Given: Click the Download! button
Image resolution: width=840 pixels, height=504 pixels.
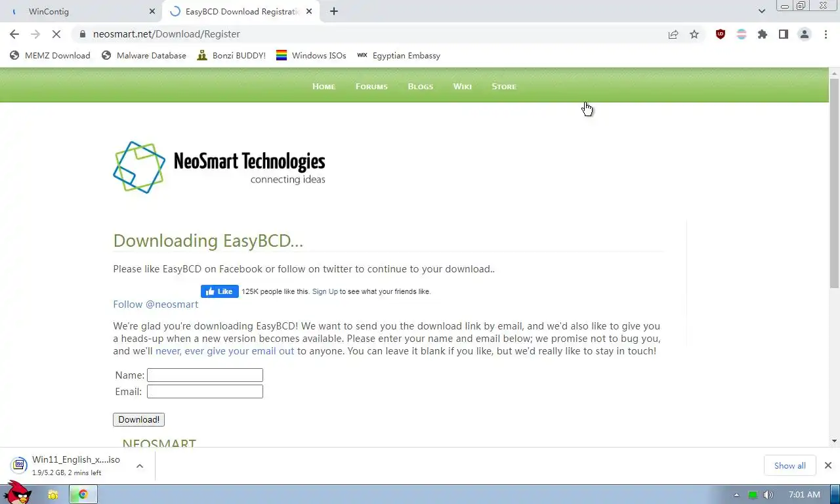Looking at the screenshot, I should (138, 419).
